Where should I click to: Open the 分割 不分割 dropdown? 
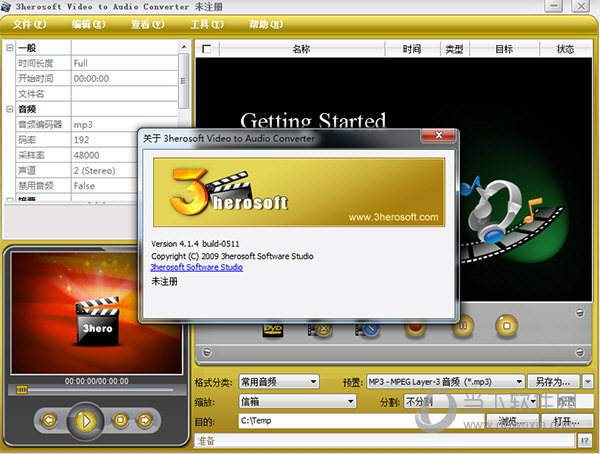(x=471, y=401)
